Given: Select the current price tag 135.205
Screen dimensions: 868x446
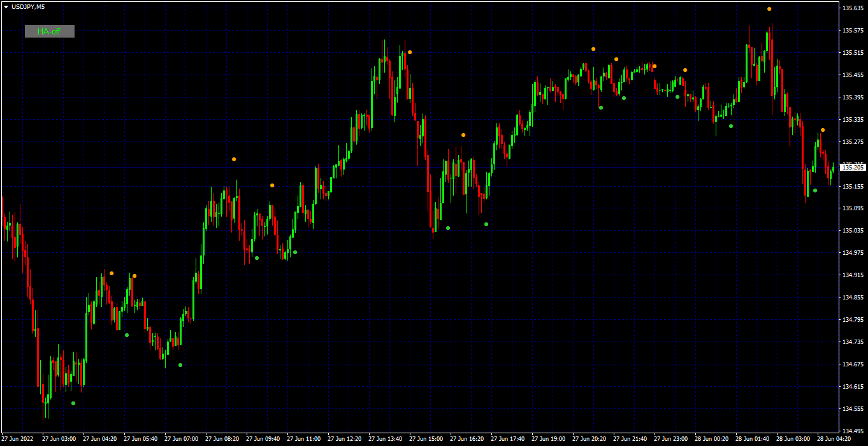Looking at the screenshot, I should click(x=853, y=167).
